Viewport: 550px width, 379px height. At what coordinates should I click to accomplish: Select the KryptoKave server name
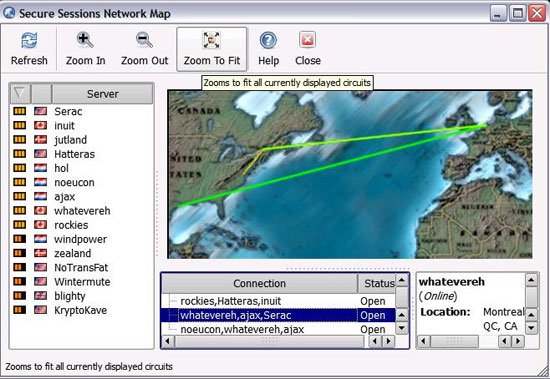click(x=80, y=311)
